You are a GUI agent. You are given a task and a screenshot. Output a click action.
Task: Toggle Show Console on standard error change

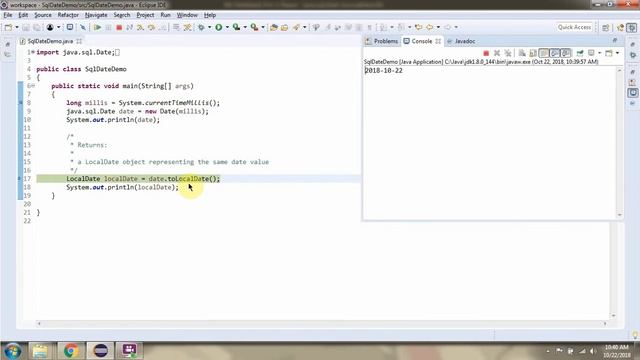click(x=566, y=53)
